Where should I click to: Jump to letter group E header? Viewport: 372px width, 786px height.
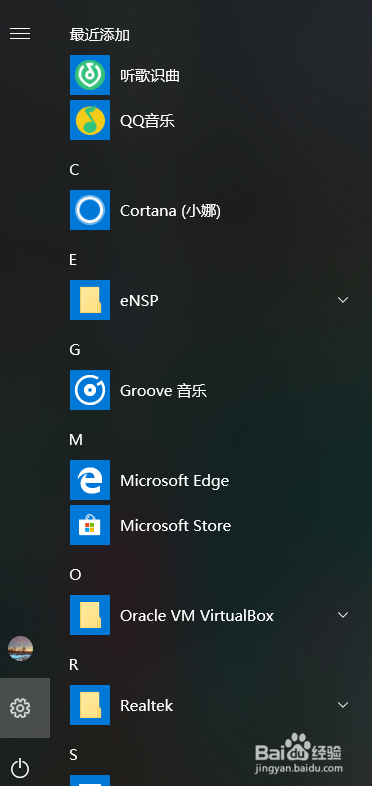click(73, 260)
